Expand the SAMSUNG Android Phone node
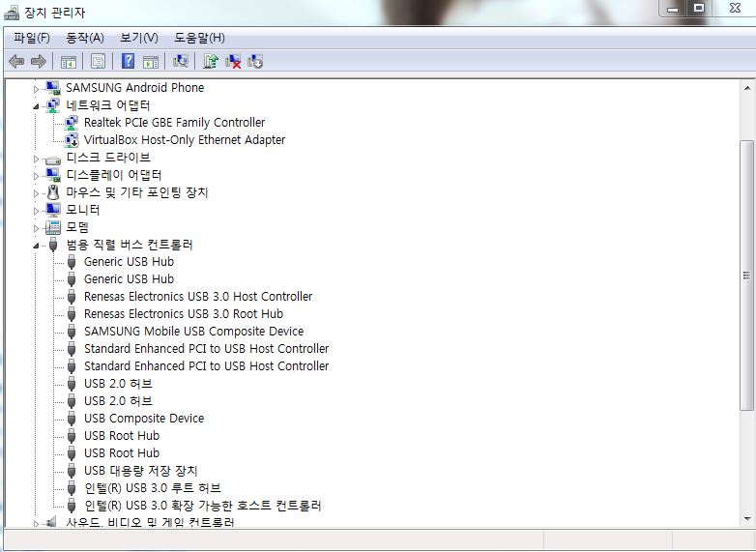The image size is (756, 552). click(36, 89)
